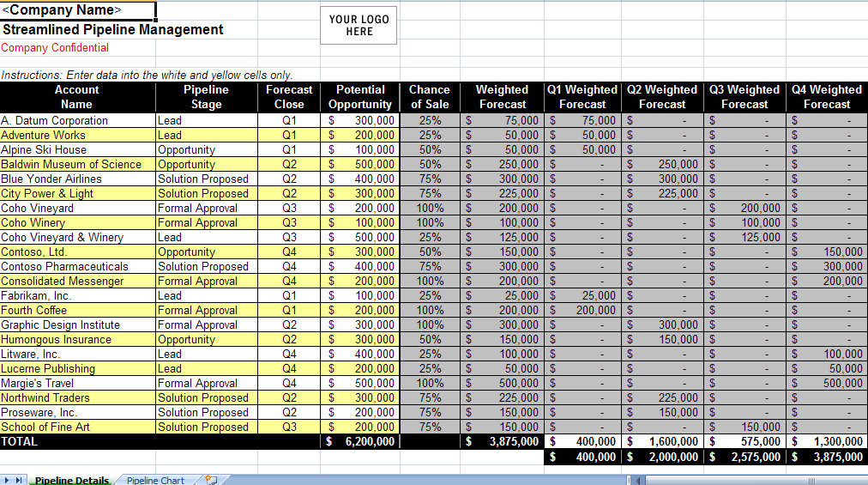
Task: Select the Margie's Travel cell
Action: 77,383
